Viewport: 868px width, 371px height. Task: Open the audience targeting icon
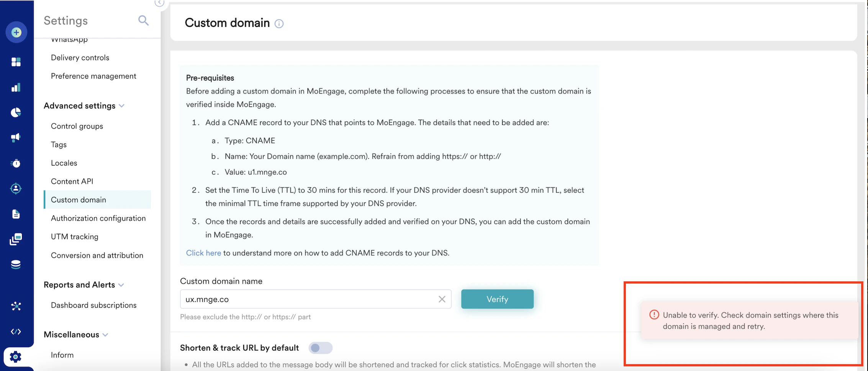click(16, 188)
